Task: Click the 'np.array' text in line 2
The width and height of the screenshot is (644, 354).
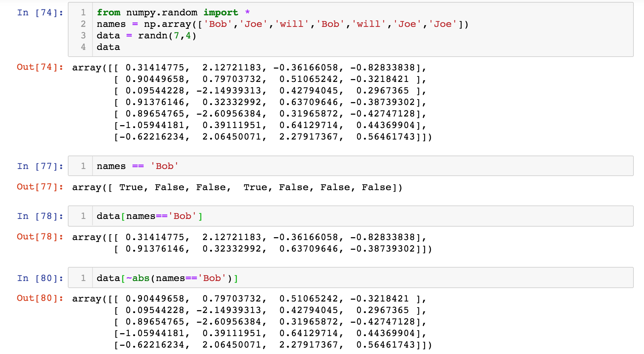Action: tap(167, 24)
